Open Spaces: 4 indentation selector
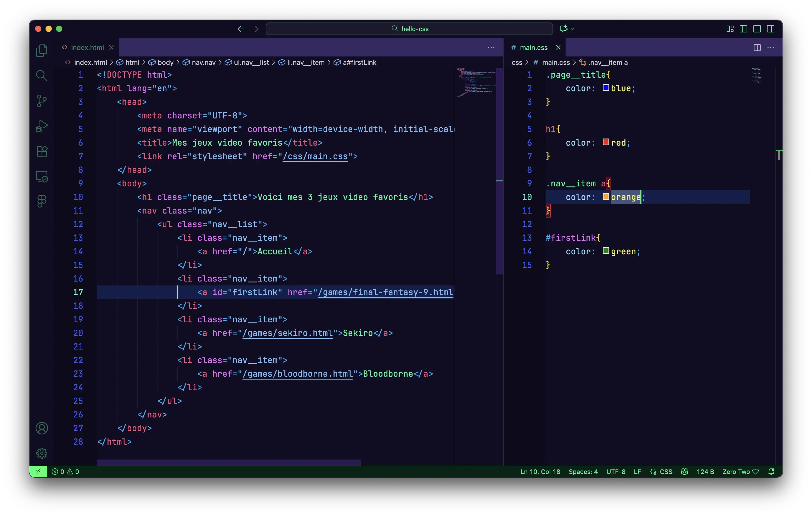812x516 pixels. [583, 472]
